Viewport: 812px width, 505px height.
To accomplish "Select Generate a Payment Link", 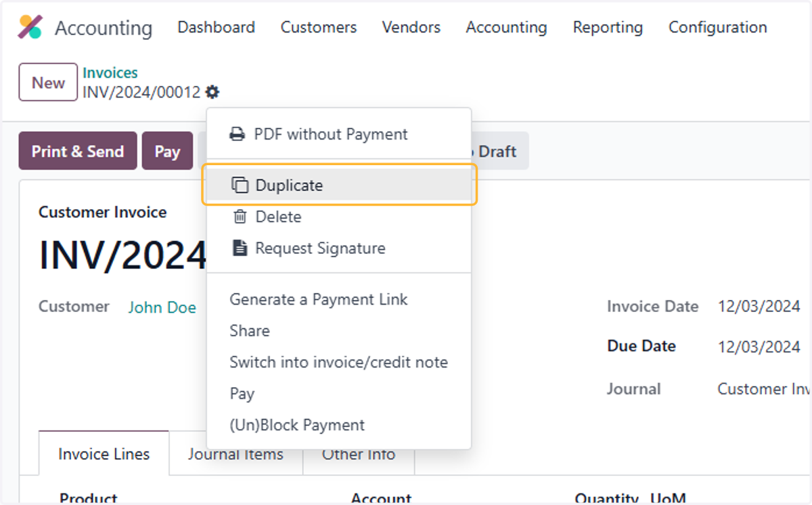I will point(339,299).
